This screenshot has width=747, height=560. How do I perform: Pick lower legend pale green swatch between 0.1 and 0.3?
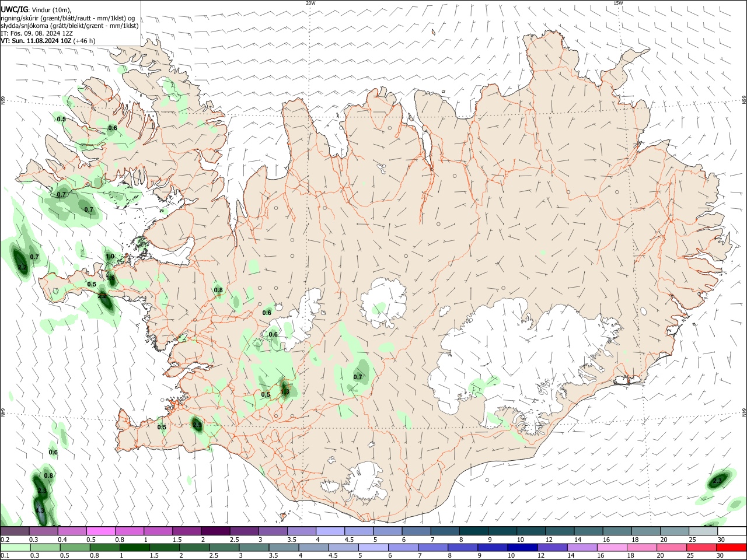[15, 547]
